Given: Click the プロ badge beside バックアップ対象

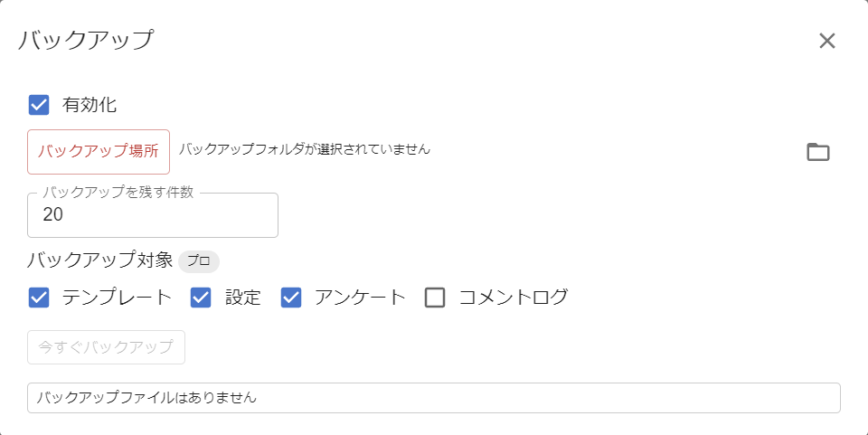Looking at the screenshot, I should point(199,261).
